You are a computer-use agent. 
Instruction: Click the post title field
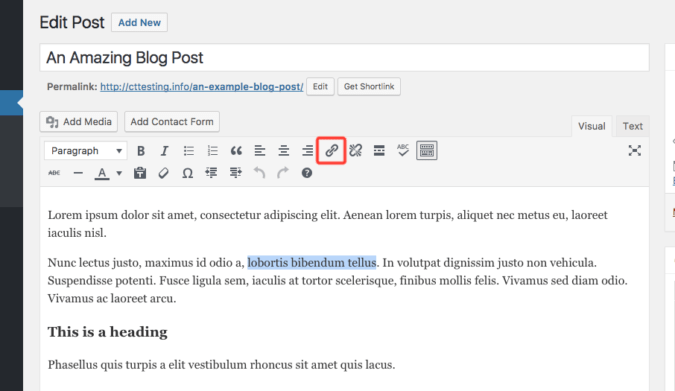click(x=344, y=57)
